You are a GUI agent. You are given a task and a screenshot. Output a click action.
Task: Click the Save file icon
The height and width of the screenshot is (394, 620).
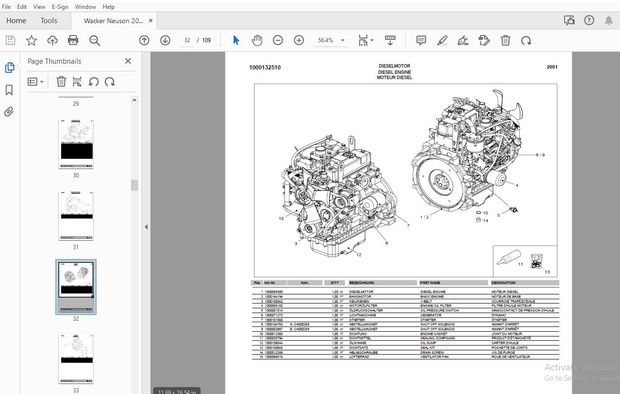coord(10,40)
